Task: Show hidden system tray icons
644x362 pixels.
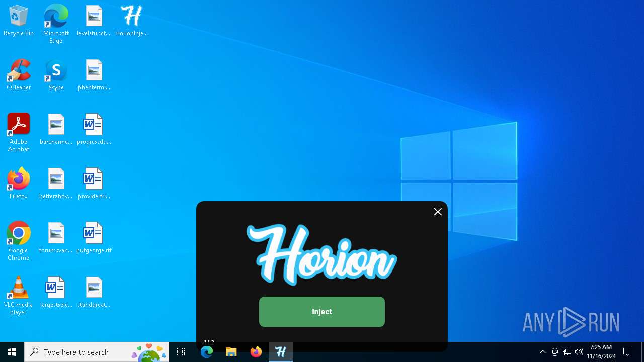Action: (x=543, y=352)
